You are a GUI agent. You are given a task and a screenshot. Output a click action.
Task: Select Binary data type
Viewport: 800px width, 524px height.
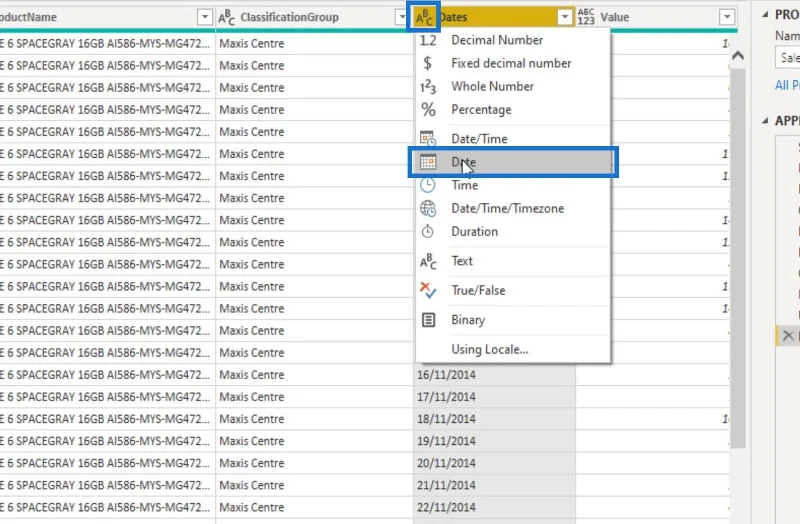513,320
